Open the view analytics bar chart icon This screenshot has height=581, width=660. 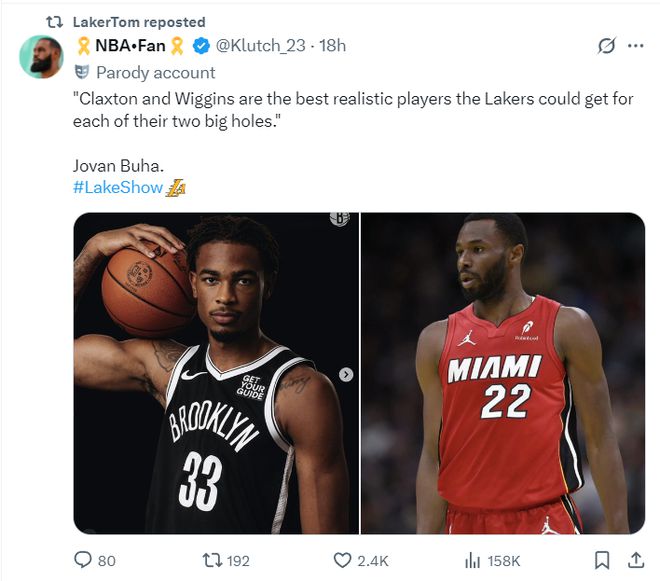(x=473, y=560)
